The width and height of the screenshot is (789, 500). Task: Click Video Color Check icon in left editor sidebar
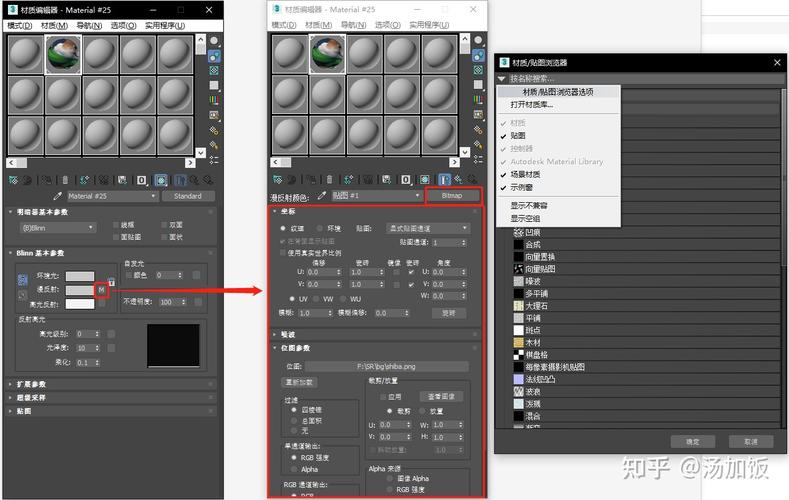[x=214, y=100]
